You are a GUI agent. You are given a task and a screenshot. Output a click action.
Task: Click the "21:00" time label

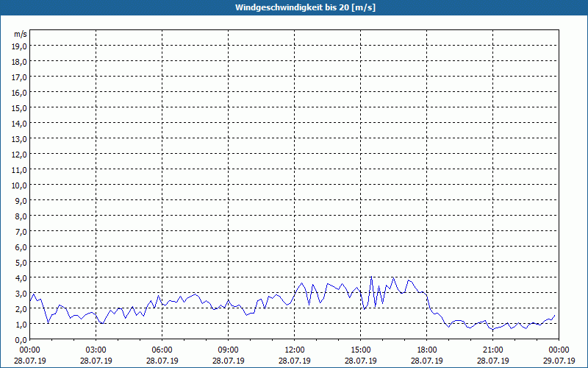[x=492, y=350]
